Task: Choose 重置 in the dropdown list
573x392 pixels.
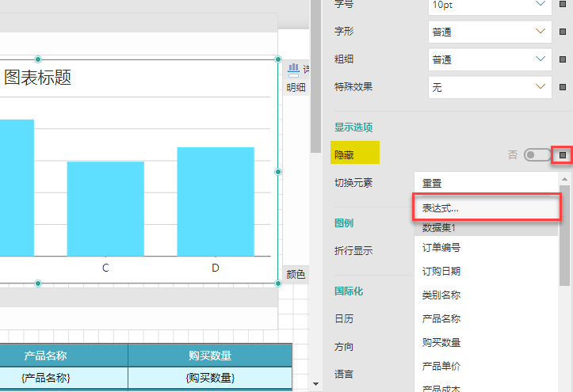Action: [487, 183]
